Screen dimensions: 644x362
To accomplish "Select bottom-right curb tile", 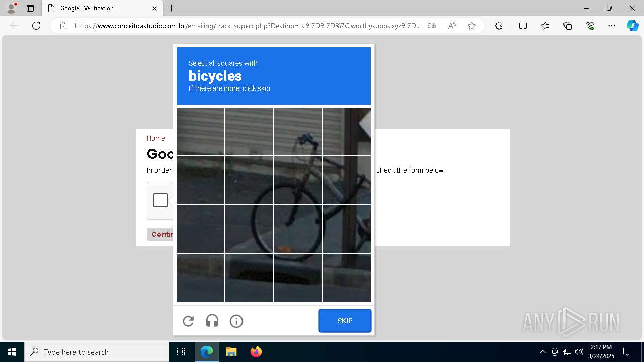I will click(347, 278).
